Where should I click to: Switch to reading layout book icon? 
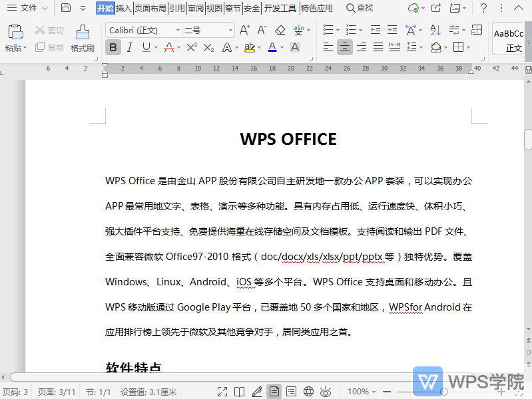pyautogui.click(x=239, y=392)
